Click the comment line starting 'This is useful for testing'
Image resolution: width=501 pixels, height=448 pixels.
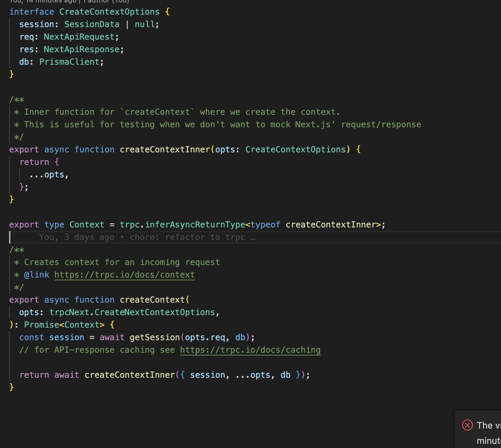click(x=217, y=125)
